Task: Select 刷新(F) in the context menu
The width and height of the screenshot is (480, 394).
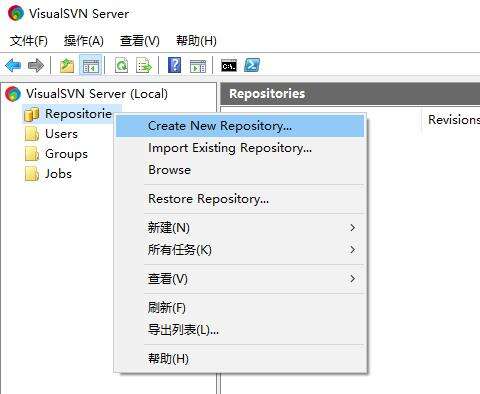Action: click(240, 307)
